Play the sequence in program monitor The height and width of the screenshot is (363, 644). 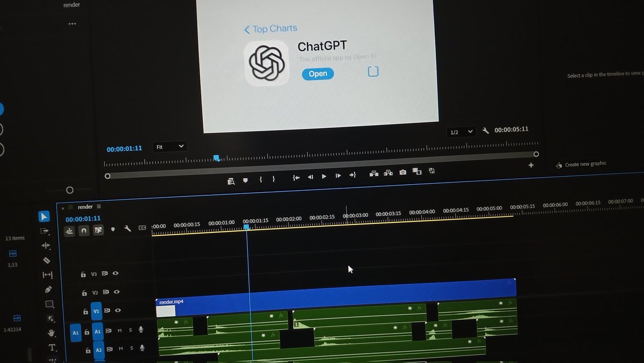pos(324,177)
